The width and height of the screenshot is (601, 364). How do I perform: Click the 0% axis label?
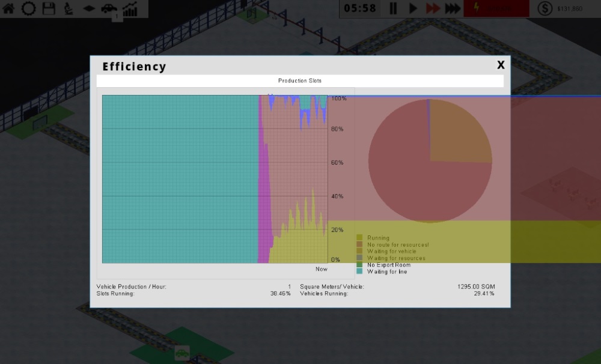[335, 259]
